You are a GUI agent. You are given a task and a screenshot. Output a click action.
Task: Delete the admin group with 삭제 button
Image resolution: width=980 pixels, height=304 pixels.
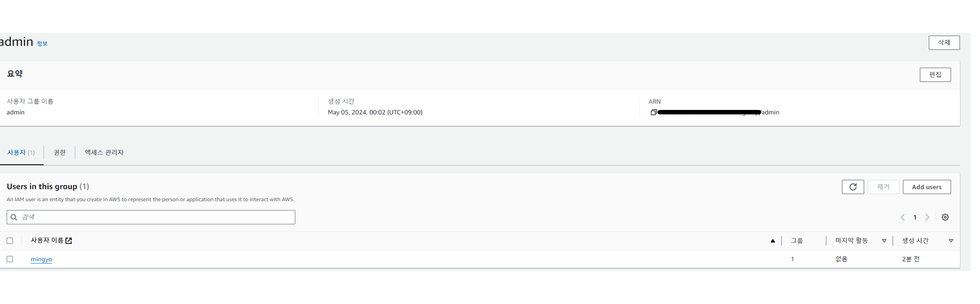(x=944, y=43)
